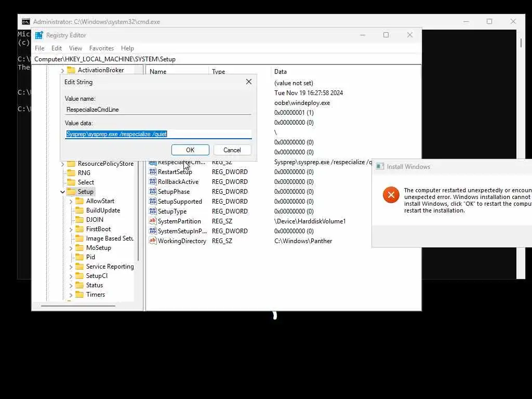Cancel the Edit String dialog

coord(232,150)
